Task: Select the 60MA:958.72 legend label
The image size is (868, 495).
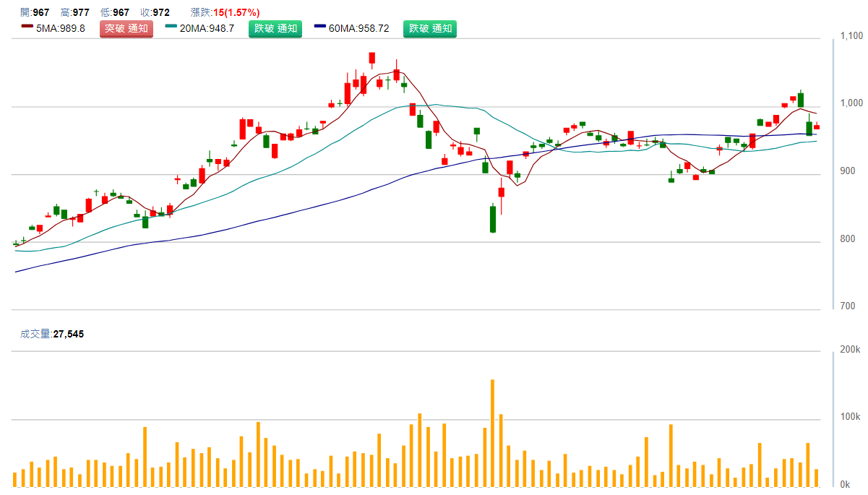Action: pyautogui.click(x=358, y=29)
